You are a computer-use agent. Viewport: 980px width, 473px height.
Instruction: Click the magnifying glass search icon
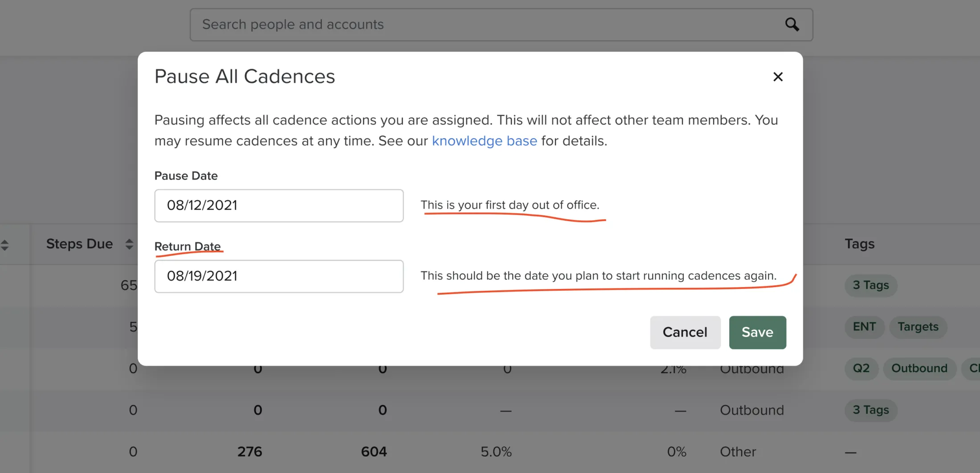(792, 25)
